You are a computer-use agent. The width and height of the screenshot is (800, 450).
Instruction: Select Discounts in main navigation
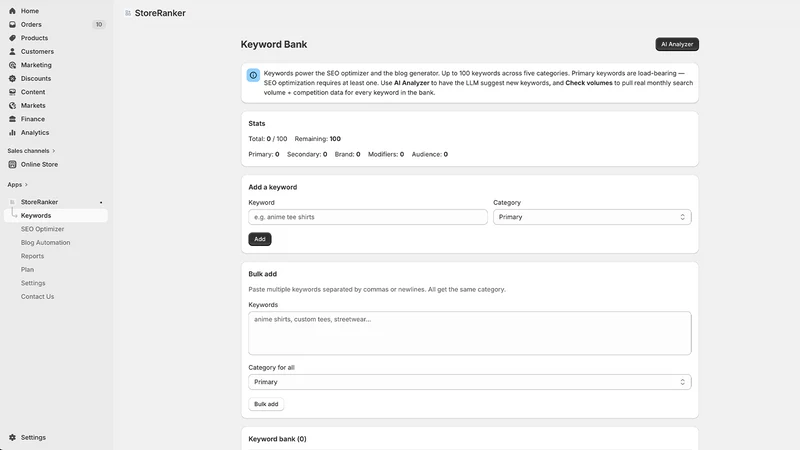tap(36, 79)
